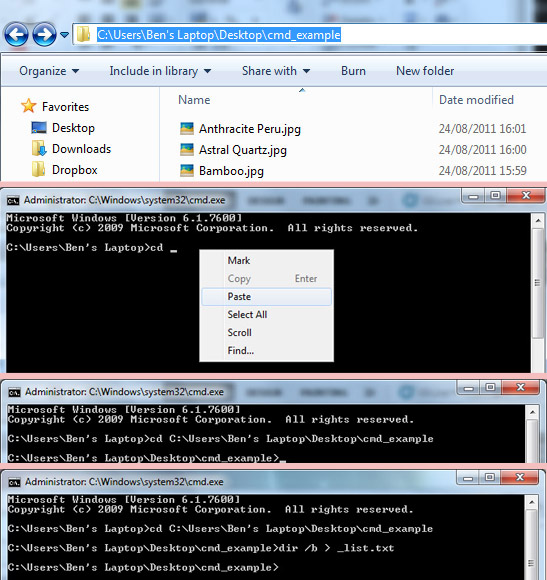This screenshot has height=580, width=547.
Task: Click cmd icon in first command window title bar
Action: tap(13, 201)
